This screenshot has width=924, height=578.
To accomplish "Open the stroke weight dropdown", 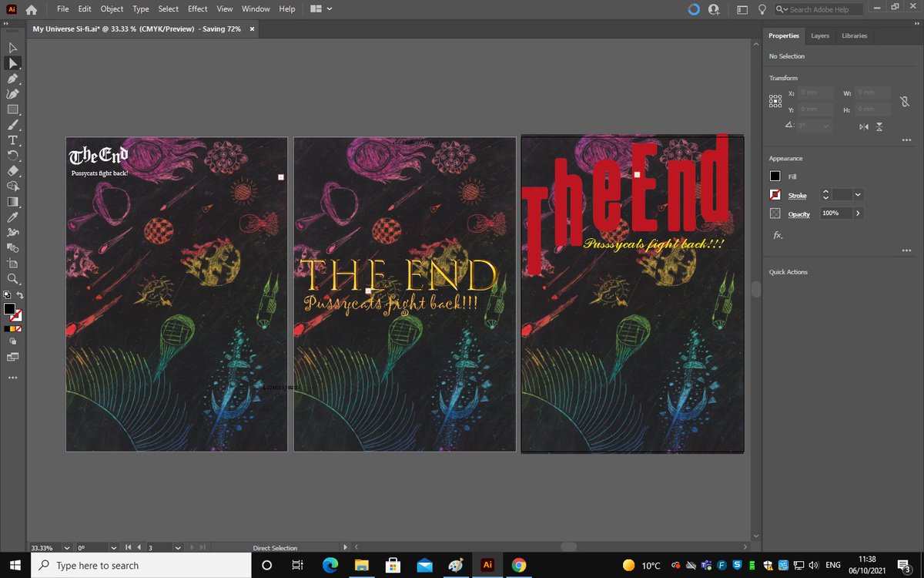I will pos(858,195).
